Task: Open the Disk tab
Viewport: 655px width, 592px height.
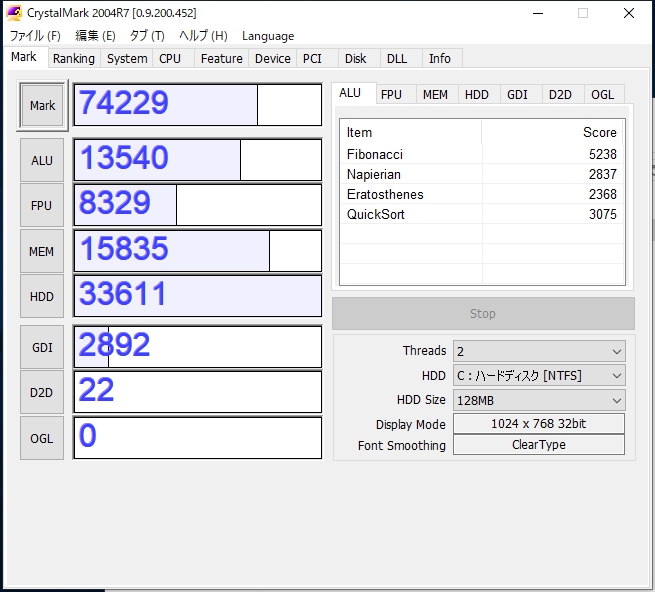Action: tap(356, 59)
